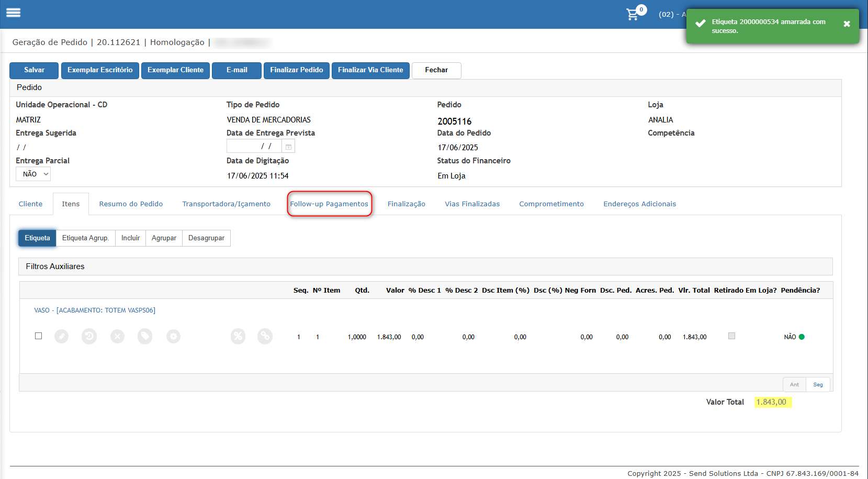Click the Status do Financeiro value Em Loja
The width and height of the screenshot is (868, 479).
[x=452, y=176]
